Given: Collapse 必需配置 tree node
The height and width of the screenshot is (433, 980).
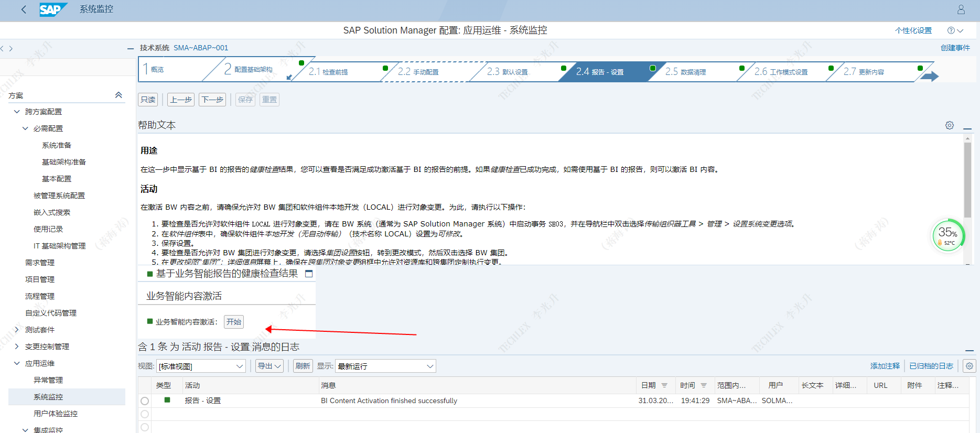Looking at the screenshot, I should point(25,128).
